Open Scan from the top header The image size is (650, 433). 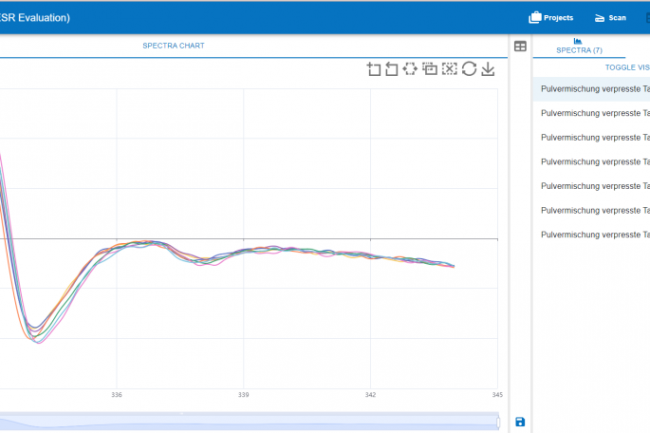[609, 18]
